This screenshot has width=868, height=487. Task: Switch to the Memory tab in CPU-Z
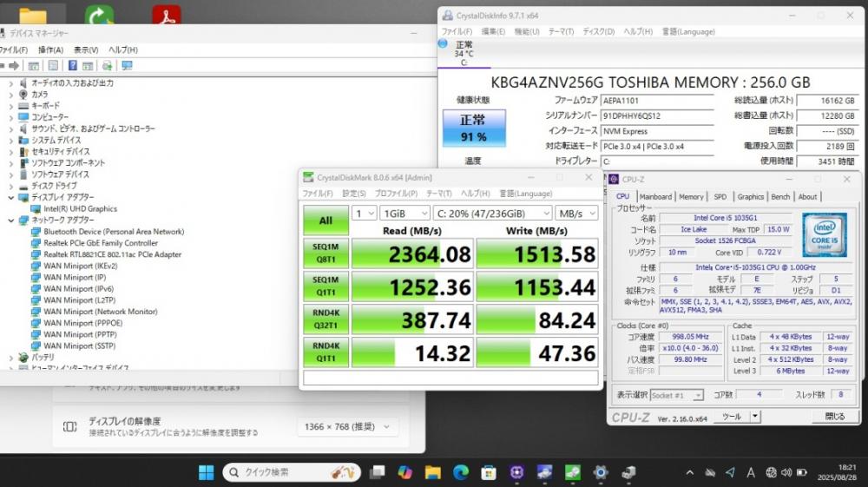(x=691, y=196)
